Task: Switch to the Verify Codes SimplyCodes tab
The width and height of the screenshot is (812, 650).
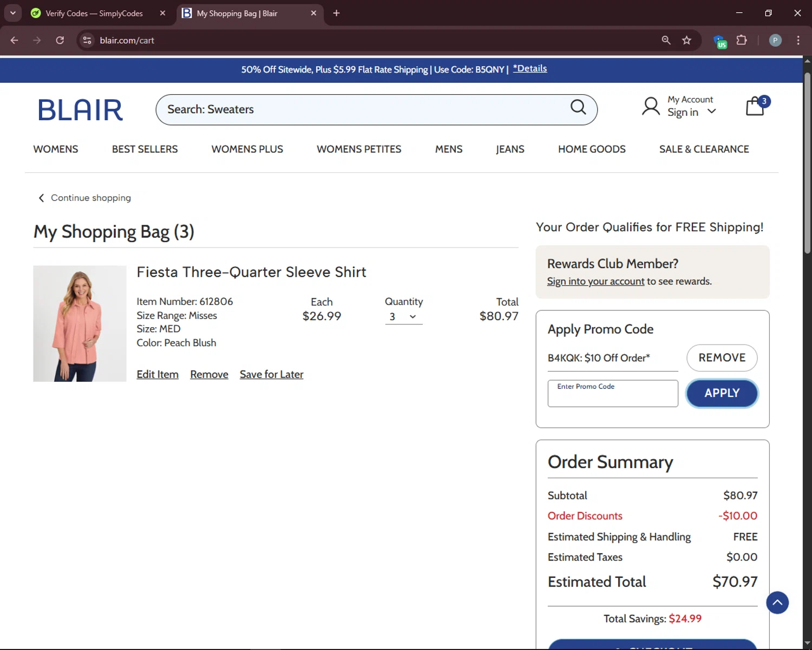Action: coord(94,13)
